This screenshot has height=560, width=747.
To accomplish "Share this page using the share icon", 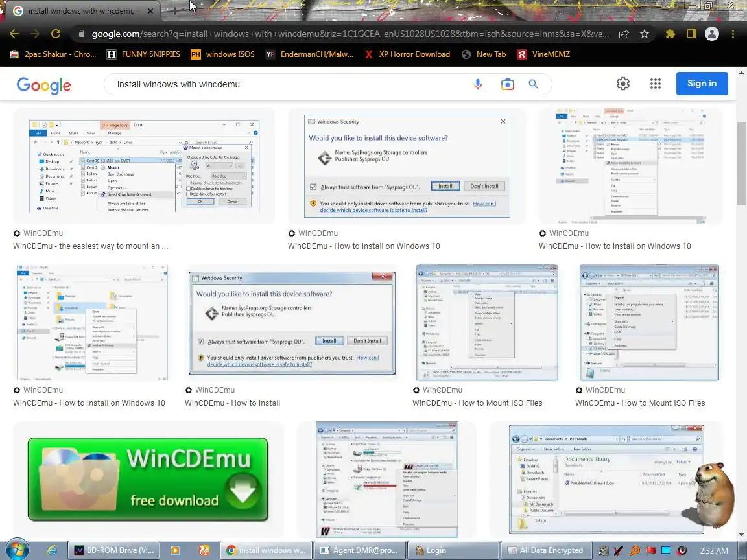I will pyautogui.click(x=624, y=34).
